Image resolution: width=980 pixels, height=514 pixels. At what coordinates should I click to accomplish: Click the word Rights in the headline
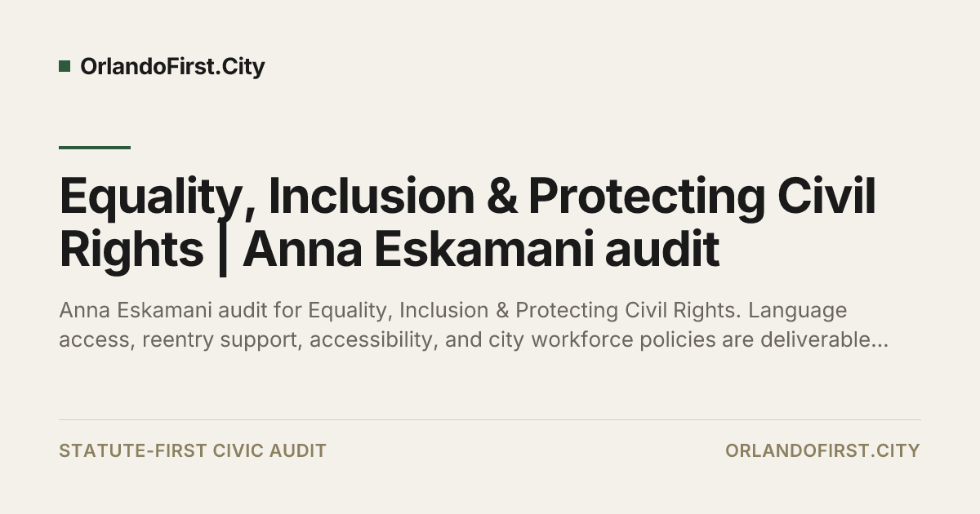tap(131, 250)
